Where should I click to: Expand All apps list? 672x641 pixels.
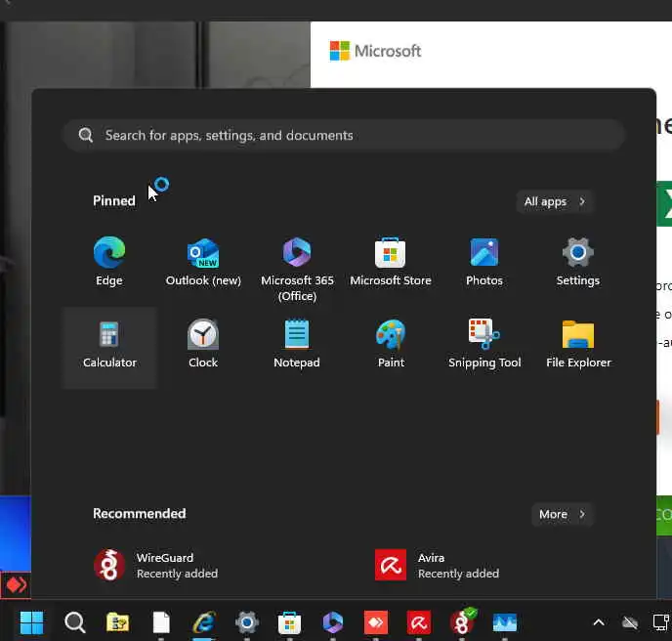coord(555,201)
